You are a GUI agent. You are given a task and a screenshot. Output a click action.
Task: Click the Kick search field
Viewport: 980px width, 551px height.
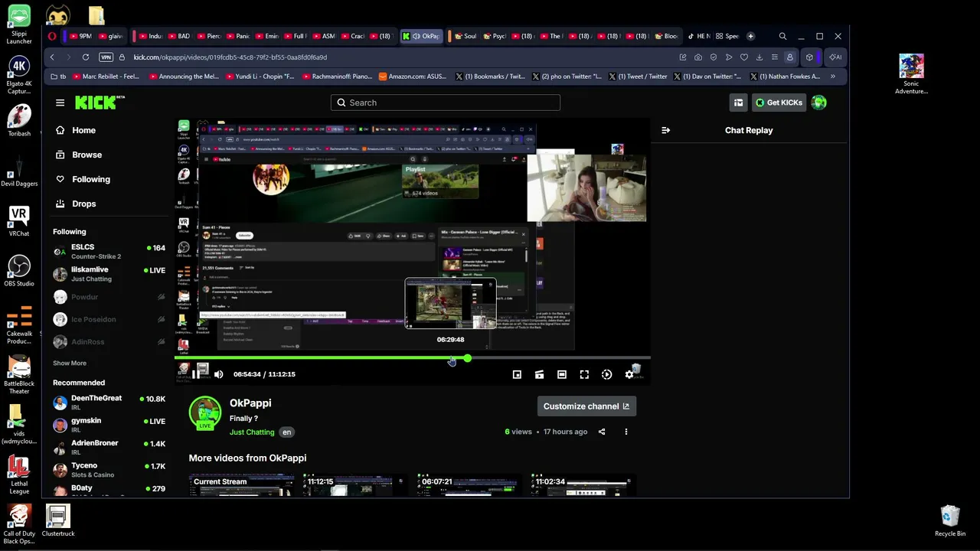(x=445, y=103)
